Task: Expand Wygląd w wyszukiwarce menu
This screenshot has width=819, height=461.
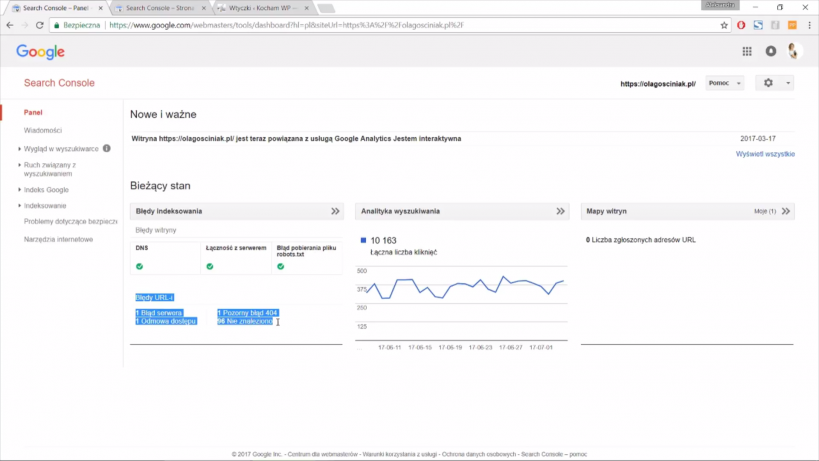Action: (x=61, y=149)
